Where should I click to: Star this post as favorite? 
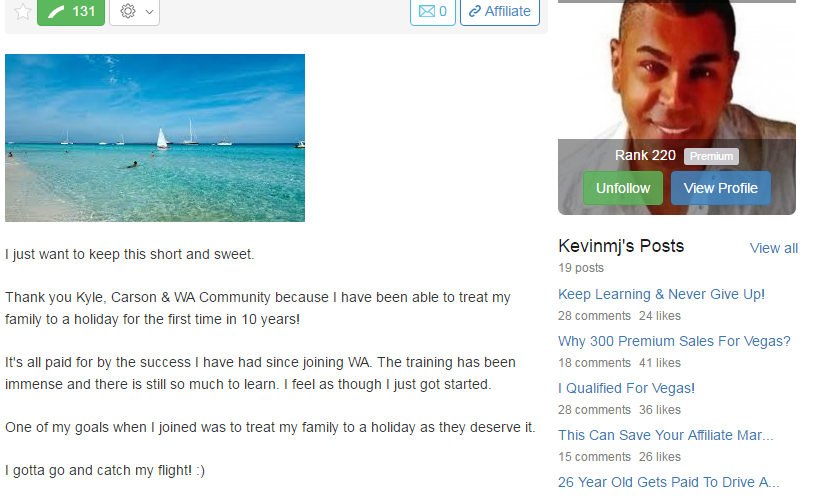point(22,11)
